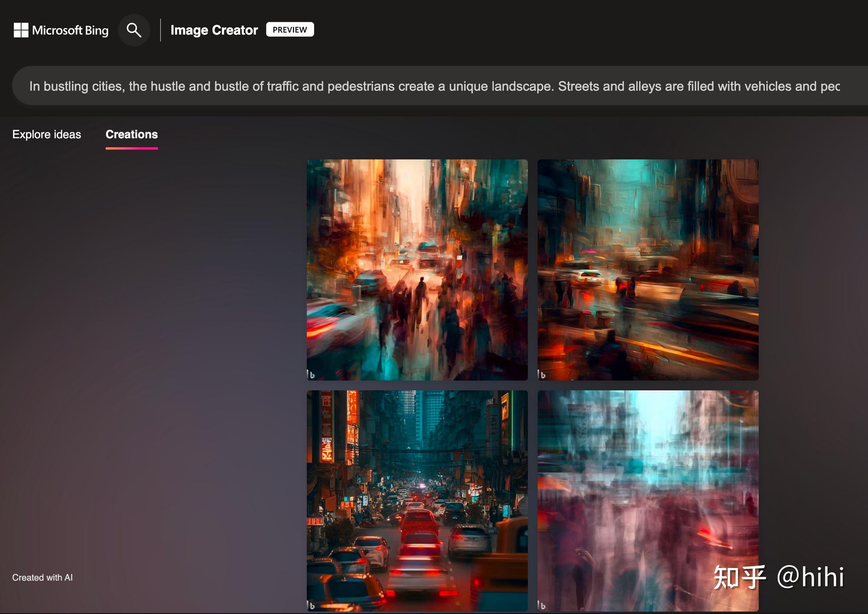The image size is (868, 614).
Task: Click the magnifying glass search icon
Action: point(134,30)
